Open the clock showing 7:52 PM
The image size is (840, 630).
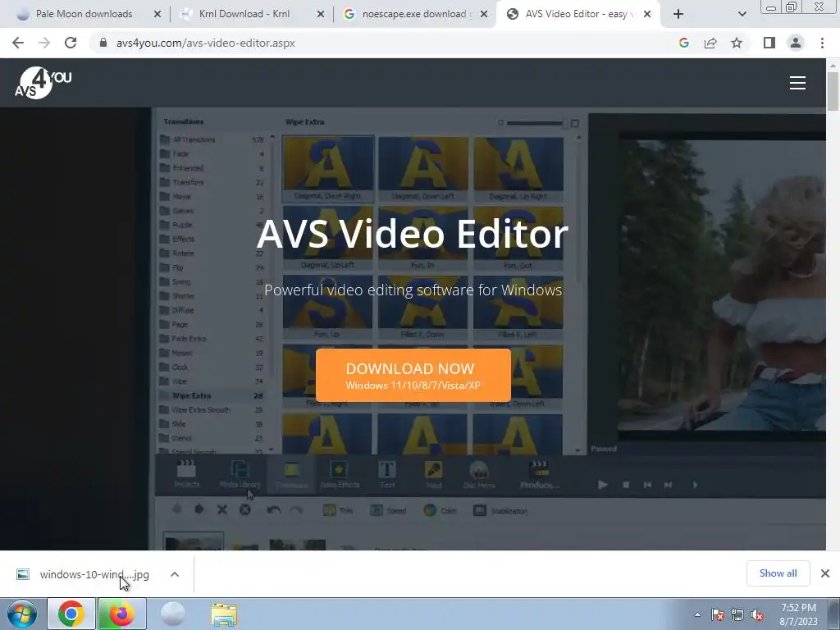(x=798, y=614)
